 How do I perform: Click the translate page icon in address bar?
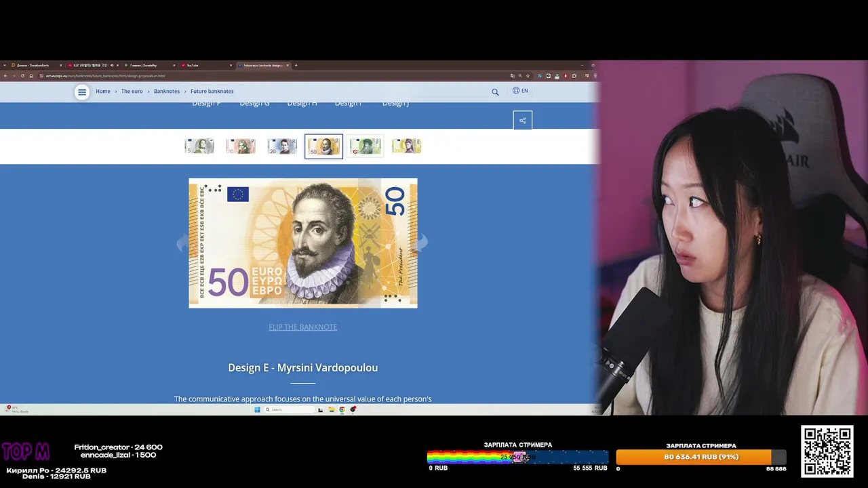[513, 76]
